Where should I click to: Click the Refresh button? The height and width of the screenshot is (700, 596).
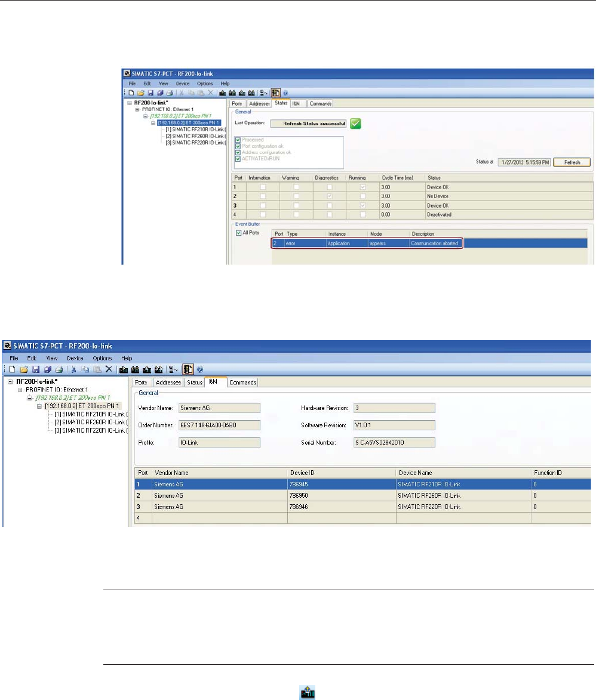tap(572, 162)
